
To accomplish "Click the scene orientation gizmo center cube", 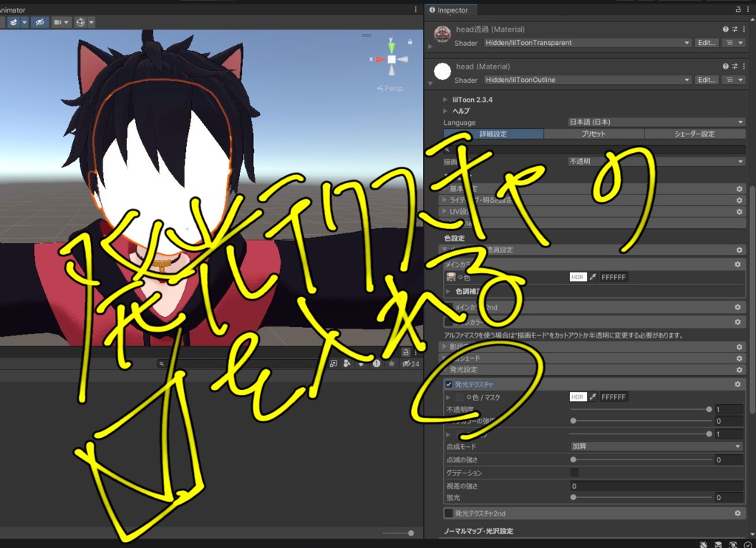I will point(391,59).
